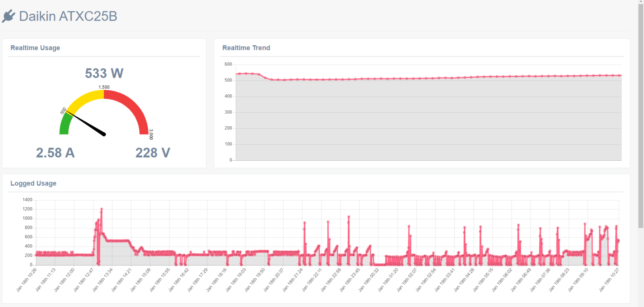The width and height of the screenshot is (644, 307).
Task: Click the Jan 18th 10:26 time label
Action: 26,280
